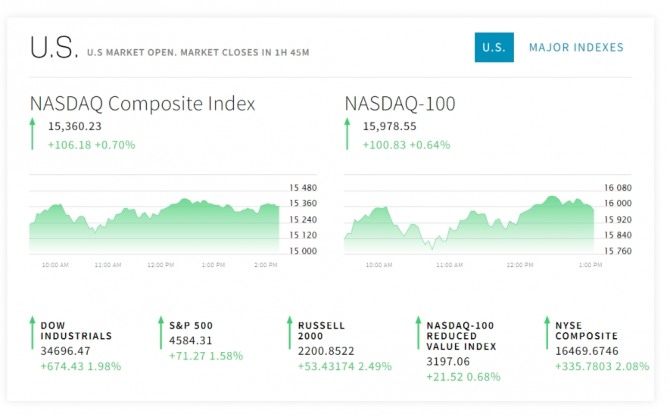Open the Russell 2000 index link

click(321, 331)
